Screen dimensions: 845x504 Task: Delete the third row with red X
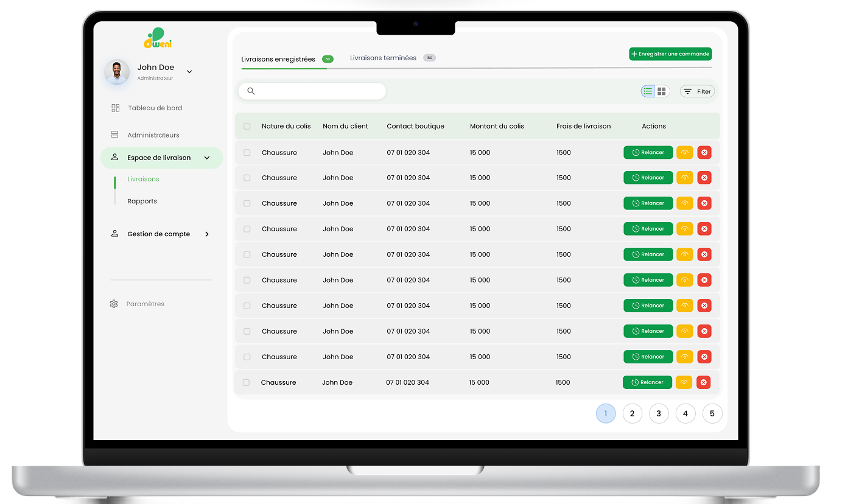point(704,203)
